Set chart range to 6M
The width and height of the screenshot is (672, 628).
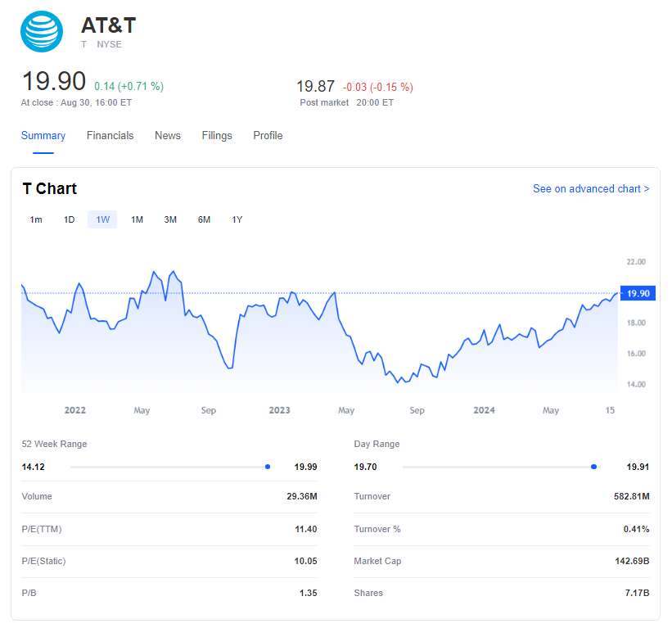pyautogui.click(x=204, y=219)
